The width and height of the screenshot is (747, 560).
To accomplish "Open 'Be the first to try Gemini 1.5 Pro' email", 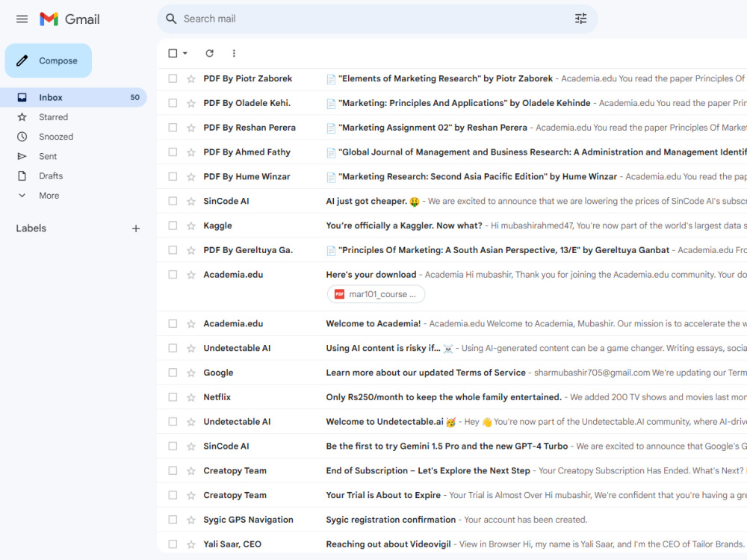I will coord(447,446).
